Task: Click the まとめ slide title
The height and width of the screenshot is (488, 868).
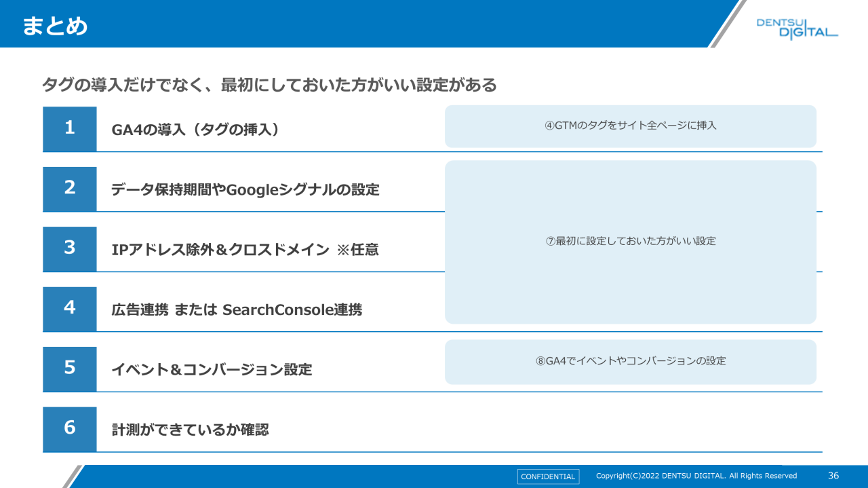Action: (x=55, y=26)
